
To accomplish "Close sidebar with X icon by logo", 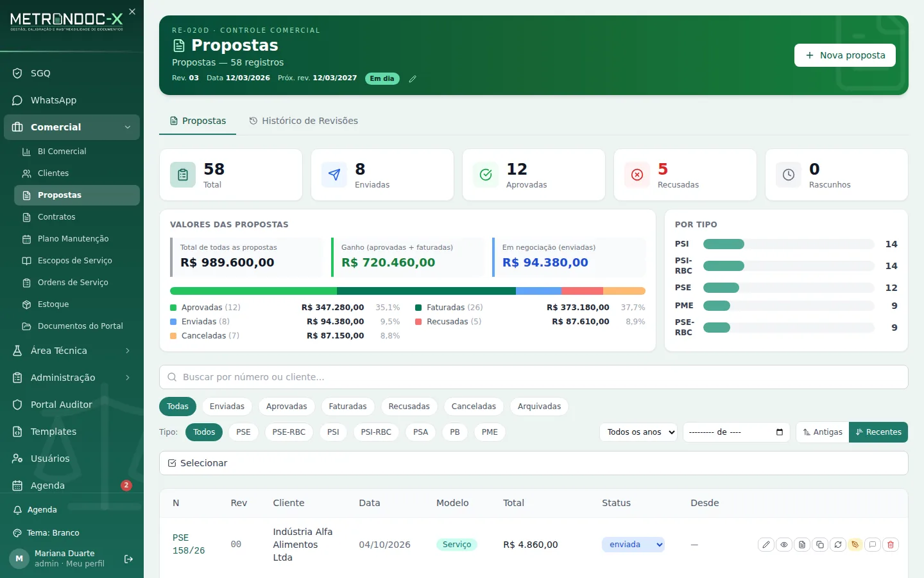I will pyautogui.click(x=132, y=12).
